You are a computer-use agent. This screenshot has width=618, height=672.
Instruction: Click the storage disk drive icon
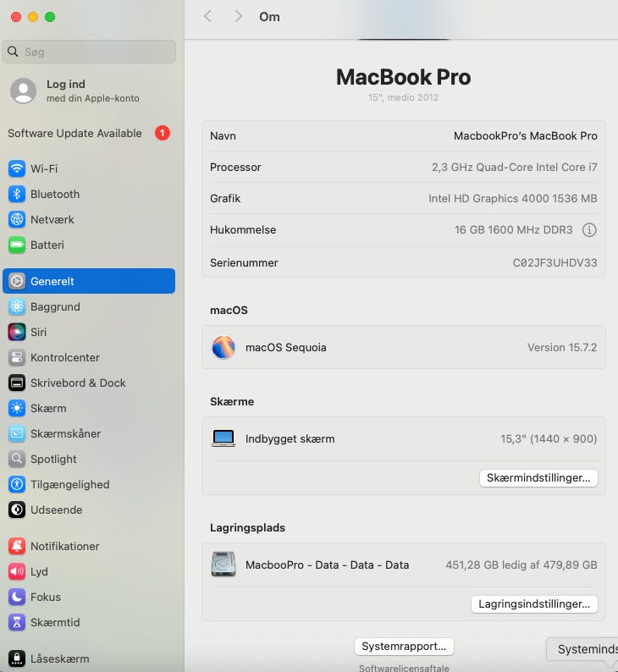[223, 564]
